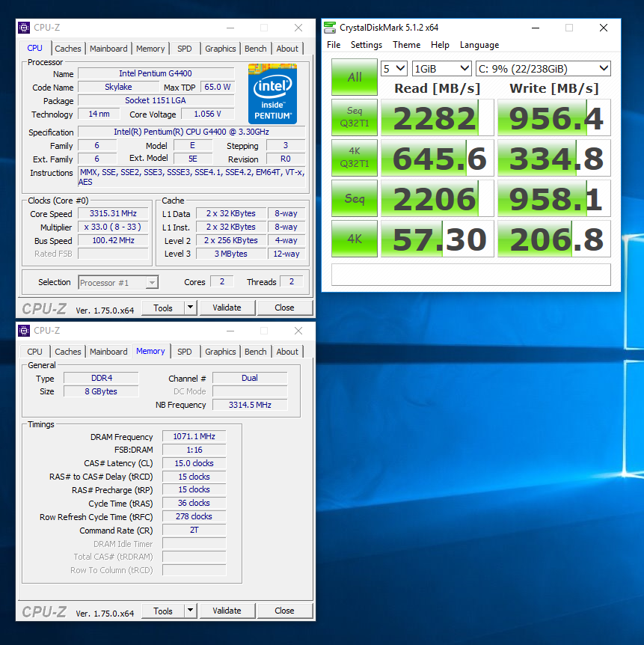Click the CrystalDiskMark title bar icon
This screenshot has width=644, height=645.
point(330,28)
